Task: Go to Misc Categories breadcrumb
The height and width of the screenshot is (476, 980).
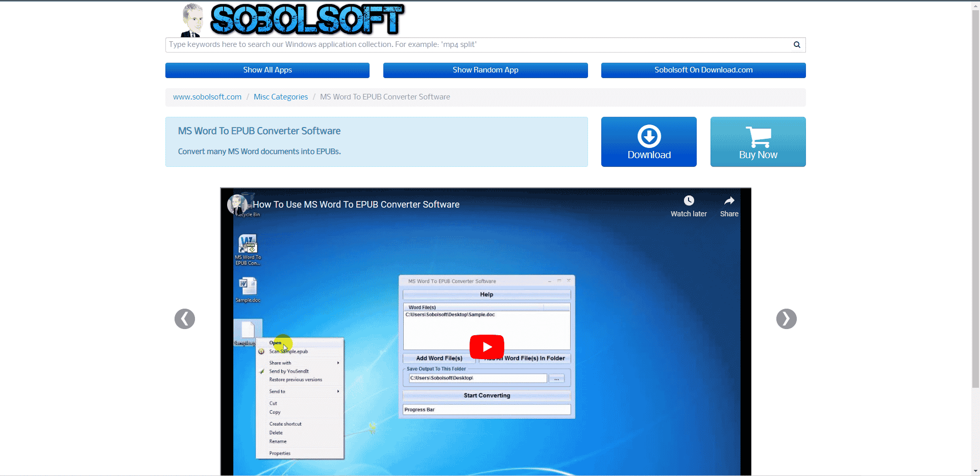Action: click(281, 97)
